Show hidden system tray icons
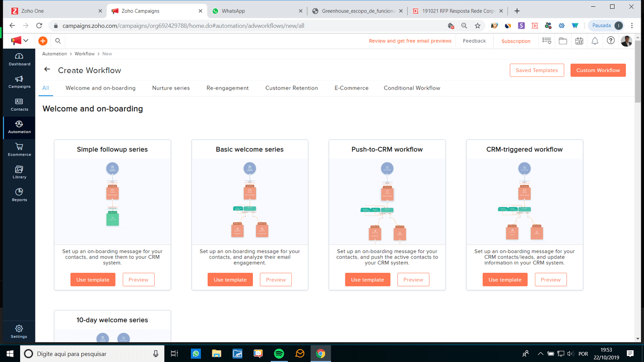The width and height of the screenshot is (644, 362). [x=540, y=354]
